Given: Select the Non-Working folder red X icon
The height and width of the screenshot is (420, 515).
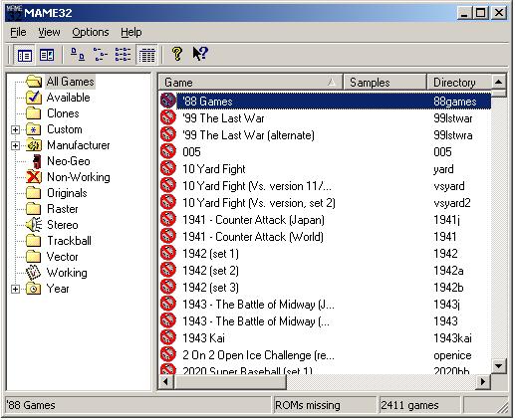Looking at the screenshot, I should click(x=34, y=177).
